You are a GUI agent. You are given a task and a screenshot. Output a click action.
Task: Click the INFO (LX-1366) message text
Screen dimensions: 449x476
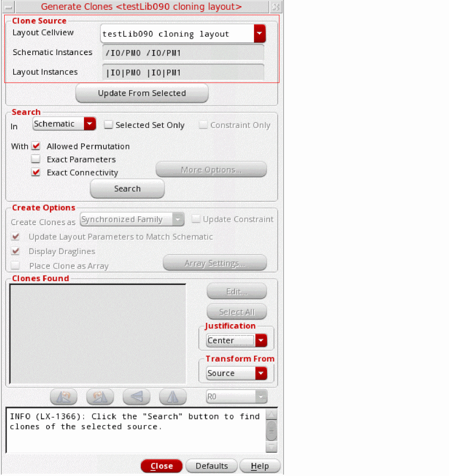(135, 421)
